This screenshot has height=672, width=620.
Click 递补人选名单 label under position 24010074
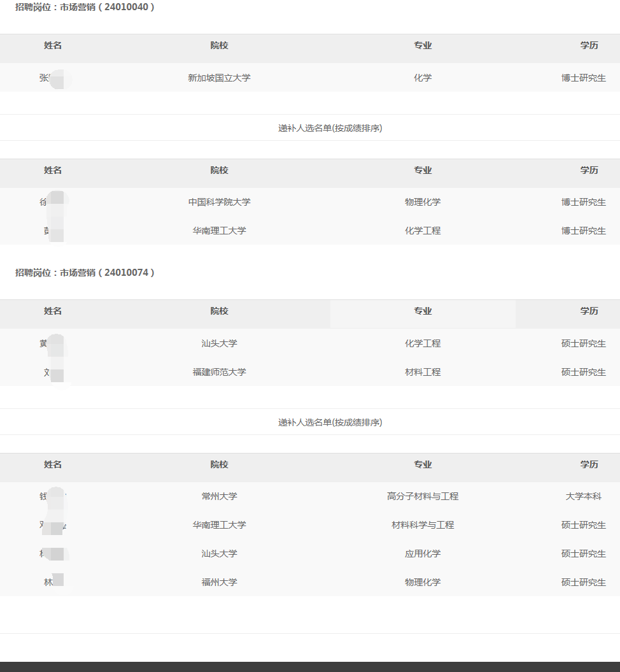(330, 422)
